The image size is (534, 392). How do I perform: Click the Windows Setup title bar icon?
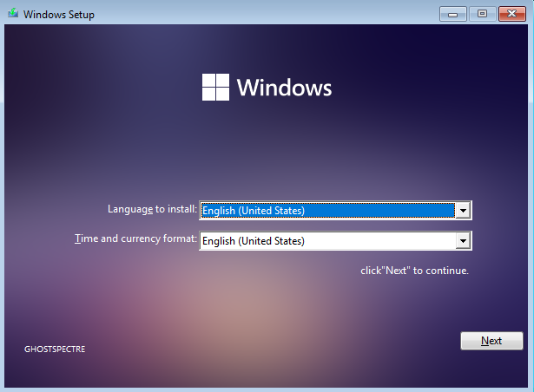[x=13, y=13]
